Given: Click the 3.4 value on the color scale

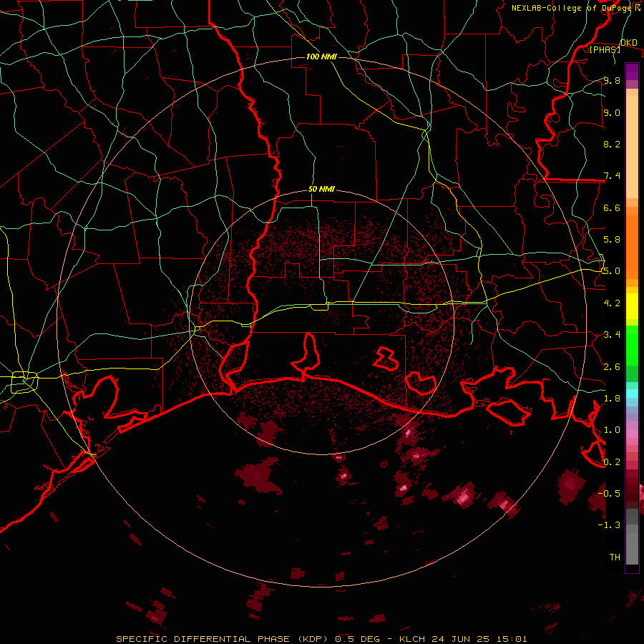Looking at the screenshot, I should 612,335.
